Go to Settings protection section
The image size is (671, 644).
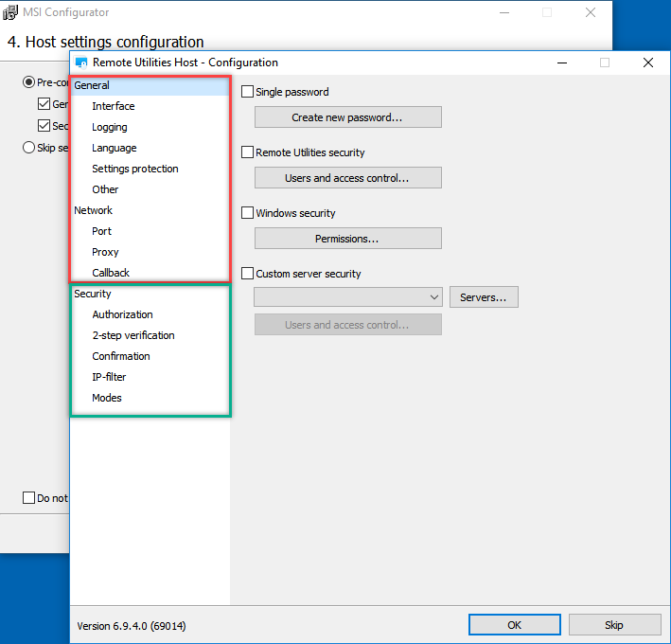134,169
